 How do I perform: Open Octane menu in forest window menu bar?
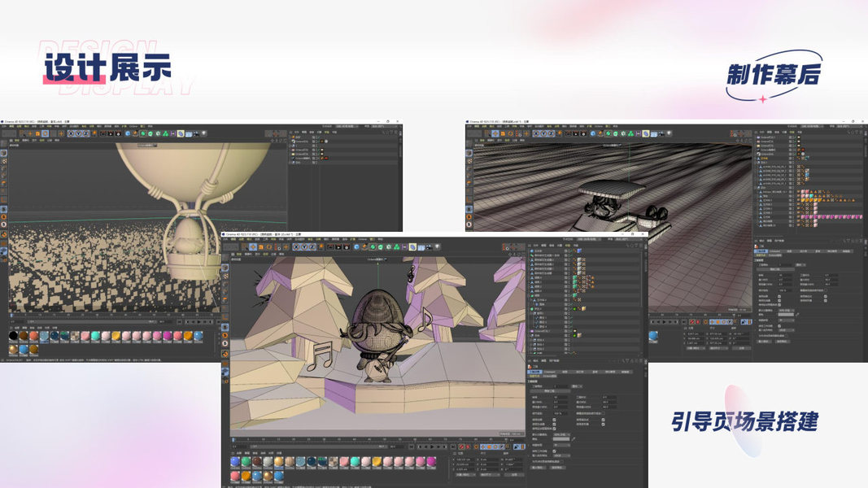(362, 239)
